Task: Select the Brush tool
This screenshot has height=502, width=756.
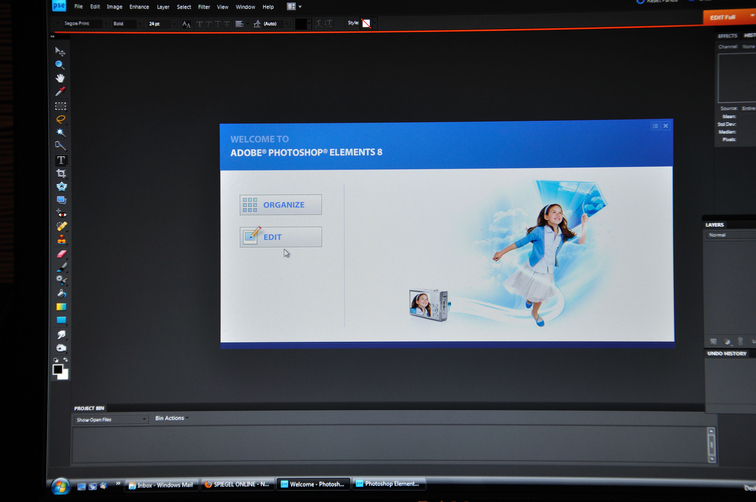Action: click(61, 267)
